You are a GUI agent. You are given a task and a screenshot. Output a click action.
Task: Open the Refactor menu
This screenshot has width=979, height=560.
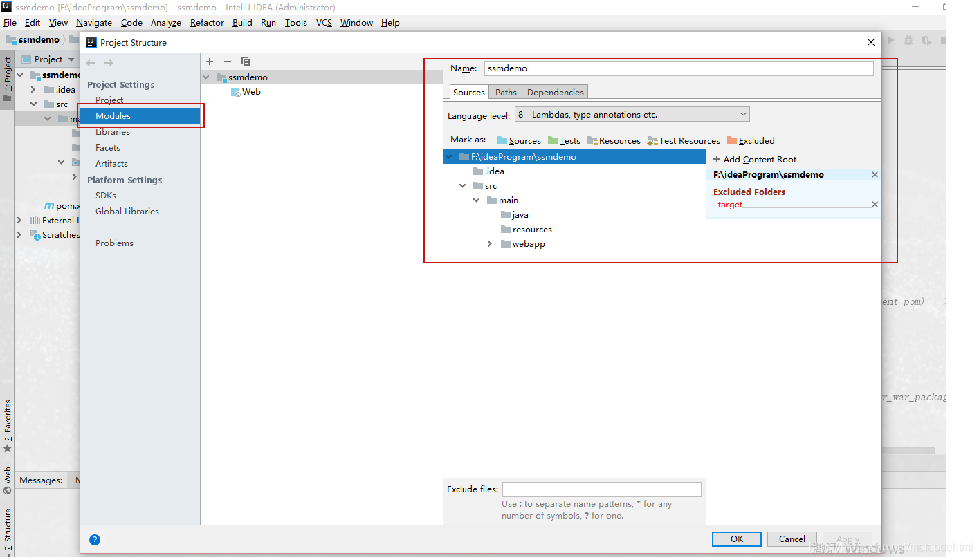[207, 23]
